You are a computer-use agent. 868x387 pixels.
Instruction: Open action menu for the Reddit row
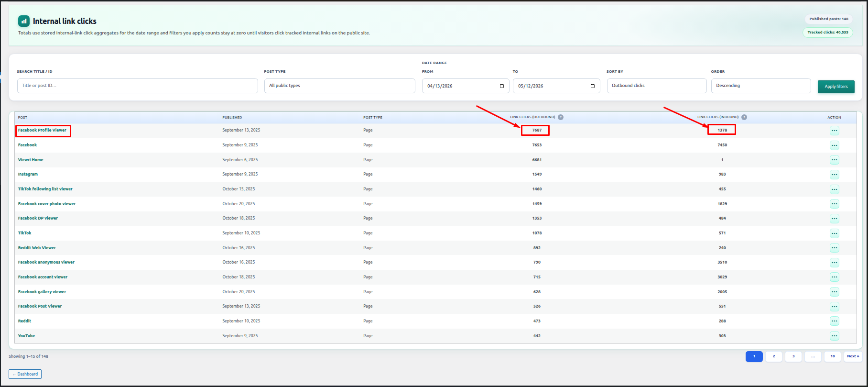pyautogui.click(x=834, y=321)
